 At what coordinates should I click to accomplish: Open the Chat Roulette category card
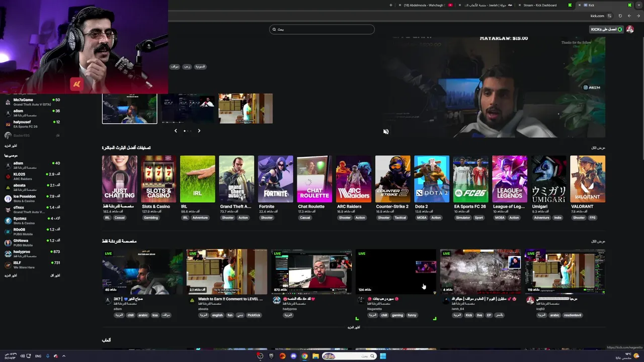[x=314, y=179]
